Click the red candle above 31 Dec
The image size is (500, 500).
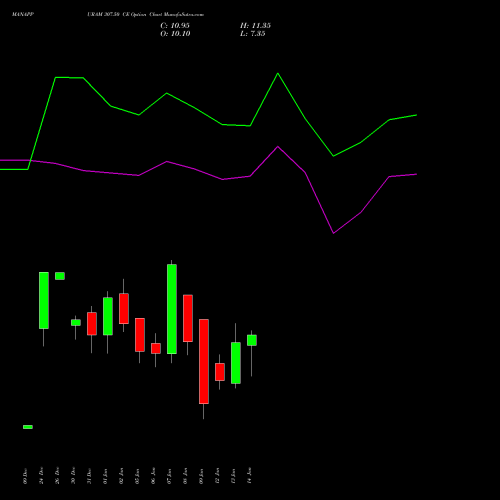point(92,324)
